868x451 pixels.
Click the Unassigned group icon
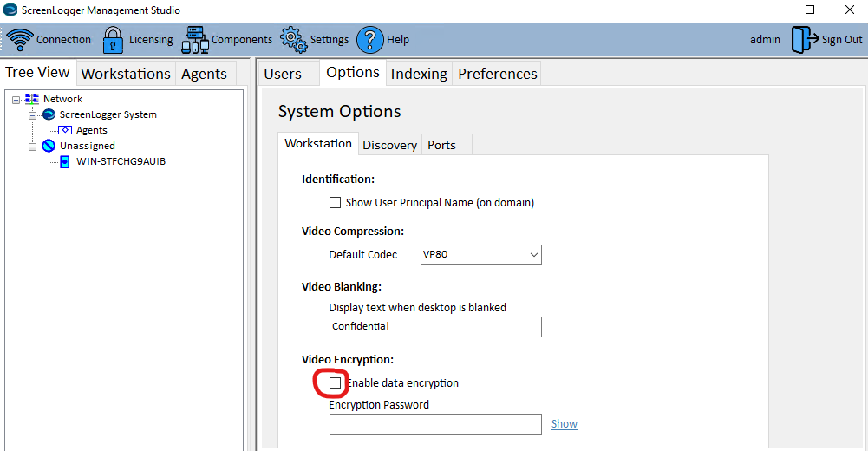coord(49,146)
